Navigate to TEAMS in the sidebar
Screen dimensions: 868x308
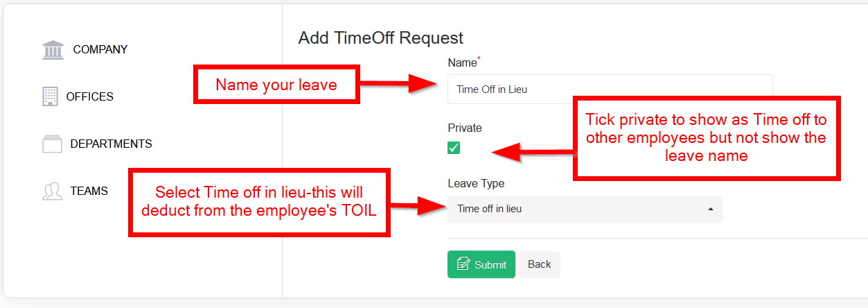[x=89, y=191]
